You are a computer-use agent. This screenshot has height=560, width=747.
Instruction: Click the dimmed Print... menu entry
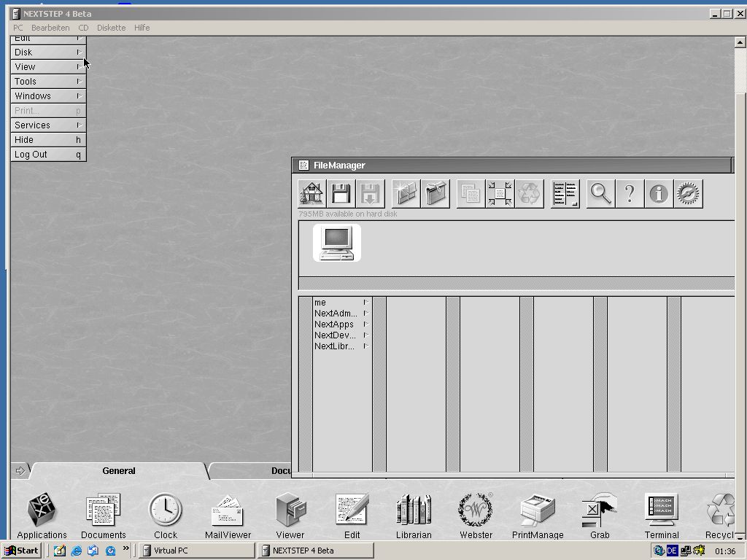click(x=48, y=111)
